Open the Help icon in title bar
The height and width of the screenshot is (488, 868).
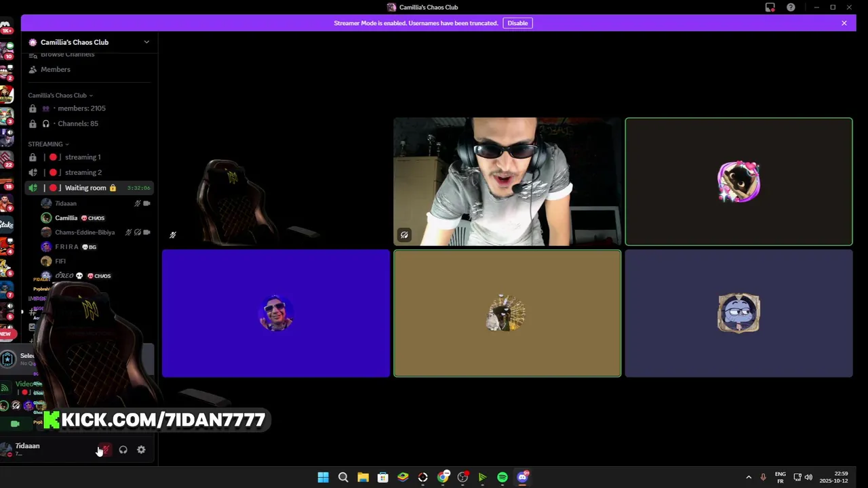point(791,7)
